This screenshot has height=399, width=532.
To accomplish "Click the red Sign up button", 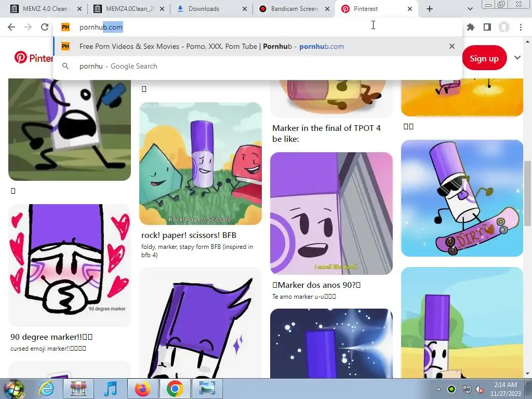I will [484, 58].
